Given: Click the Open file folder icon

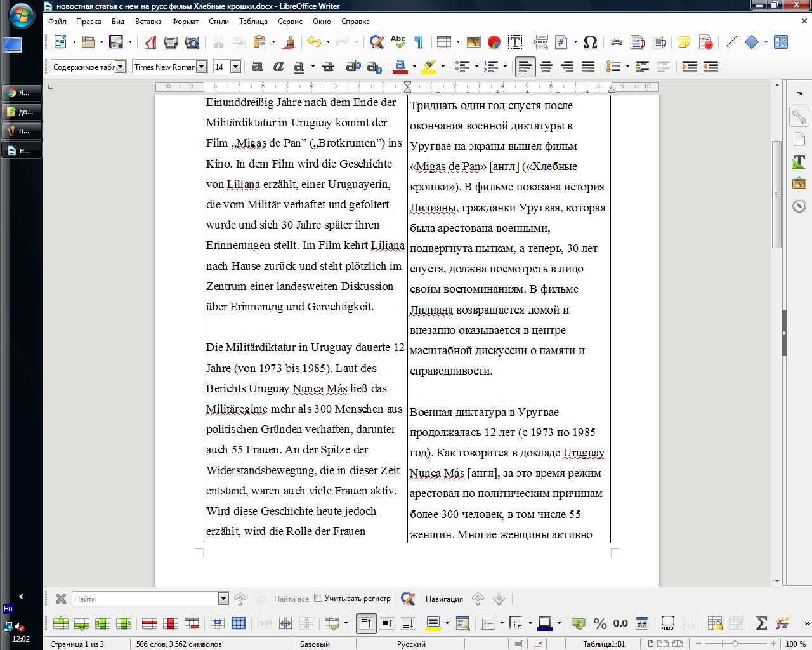Looking at the screenshot, I should 88,42.
